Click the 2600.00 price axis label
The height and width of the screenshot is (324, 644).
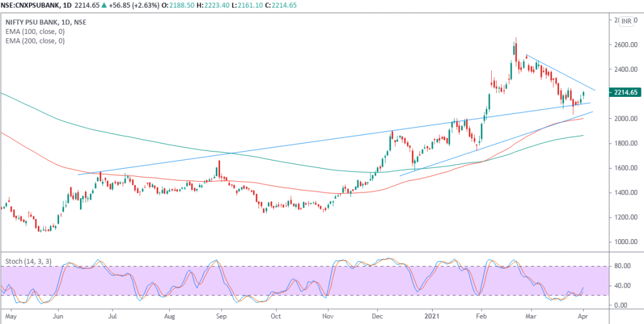626,45
